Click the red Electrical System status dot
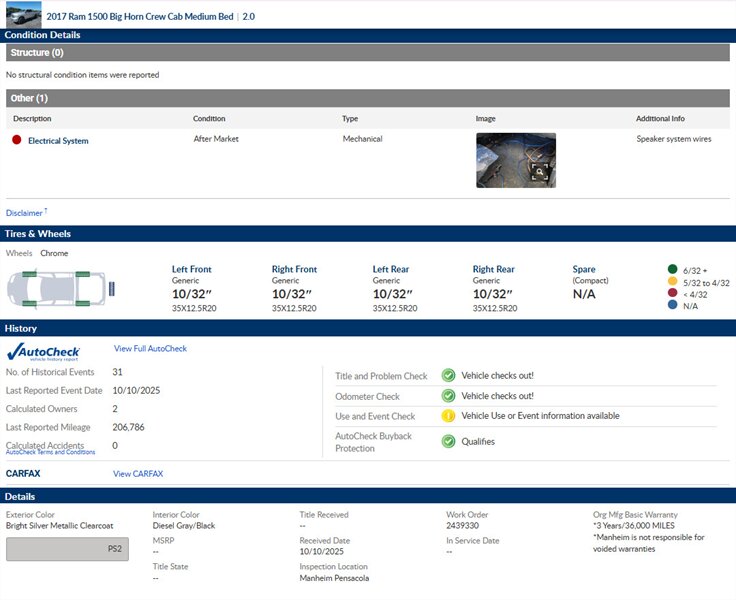 pyautogui.click(x=17, y=140)
